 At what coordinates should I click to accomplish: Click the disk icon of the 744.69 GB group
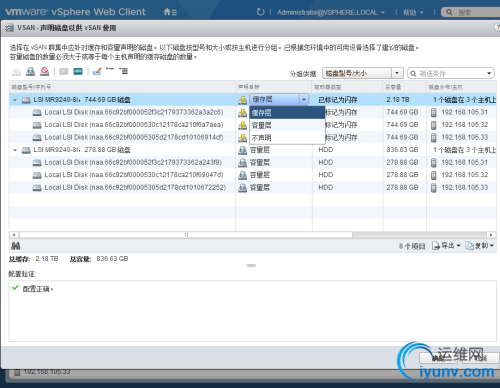pyautogui.click(x=26, y=100)
